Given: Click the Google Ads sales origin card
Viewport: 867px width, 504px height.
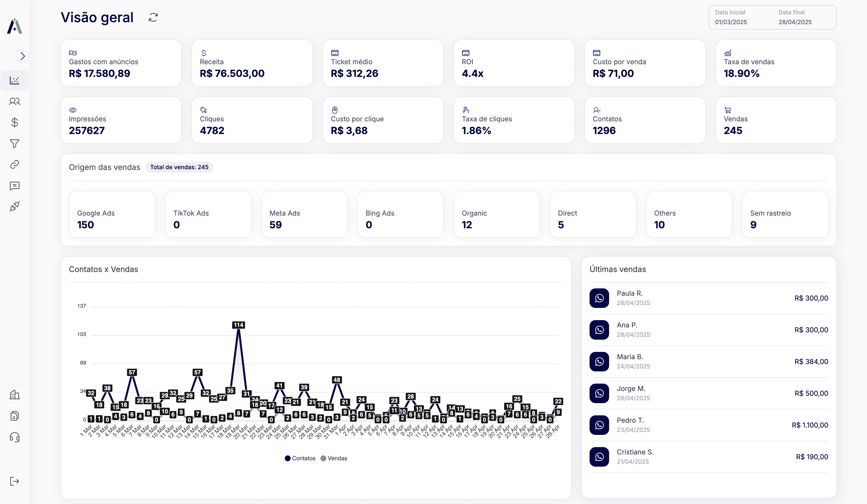Looking at the screenshot, I should (x=112, y=214).
